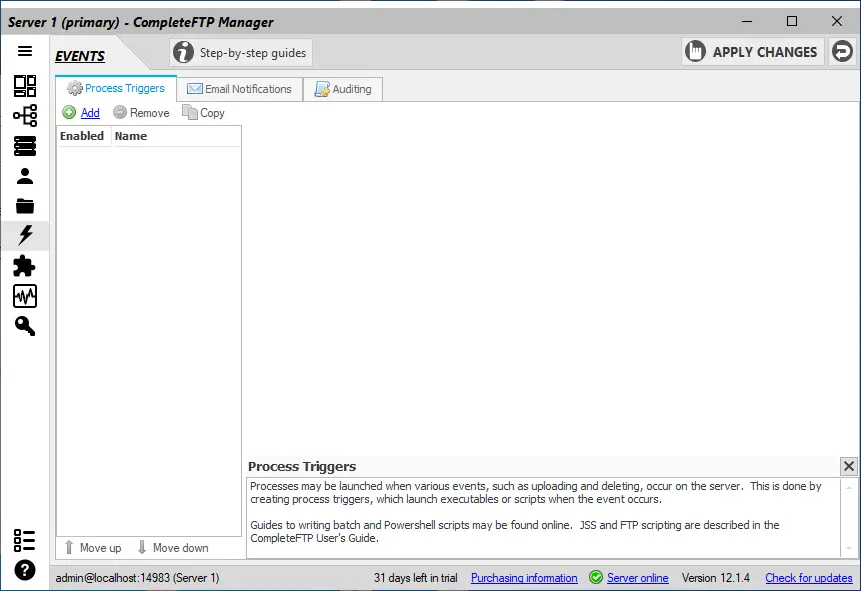Click '31 days left in trial' text
861x591 pixels.
[x=416, y=578]
